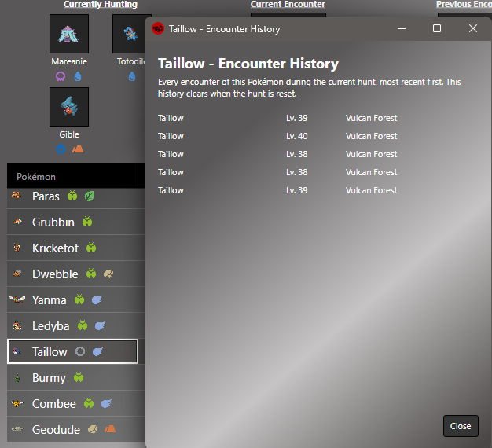Click Combee flying type icon
Image resolution: width=492 pixels, height=448 pixels.
106,403
